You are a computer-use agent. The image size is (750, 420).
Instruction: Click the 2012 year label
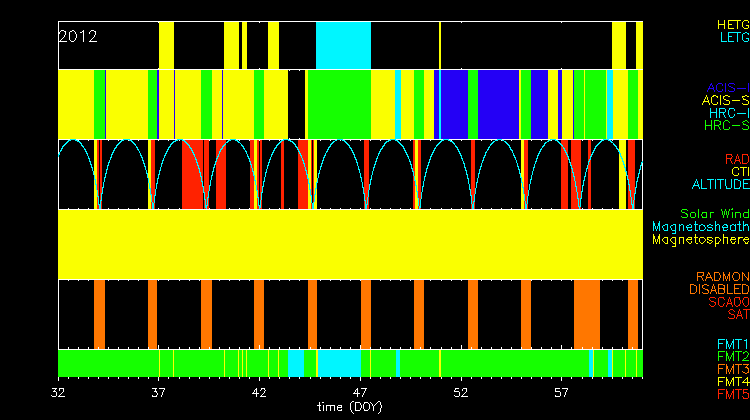tap(78, 36)
